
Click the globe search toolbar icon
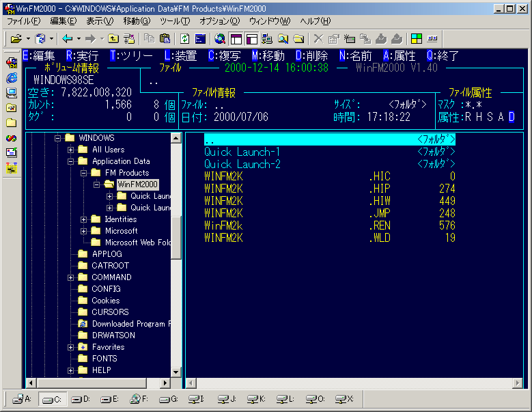tap(220, 39)
